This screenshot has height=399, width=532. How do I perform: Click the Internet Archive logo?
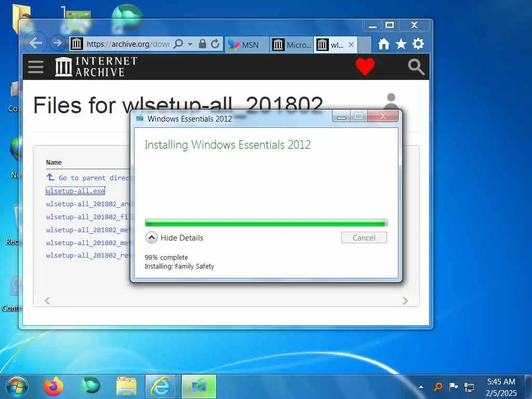(96, 66)
